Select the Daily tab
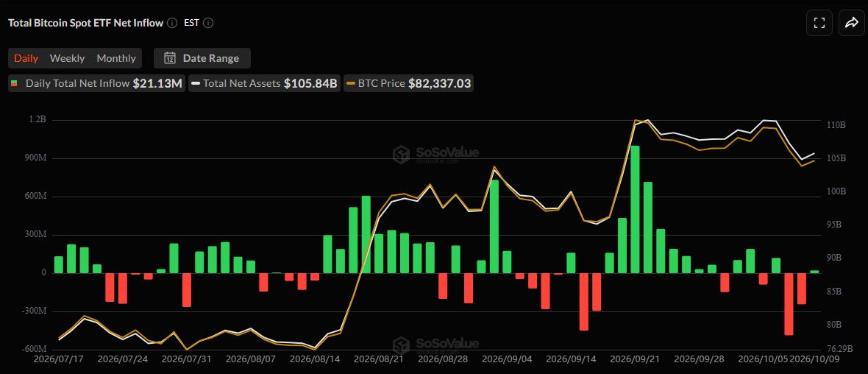Viewport: 868px width, 374px height. [26, 58]
